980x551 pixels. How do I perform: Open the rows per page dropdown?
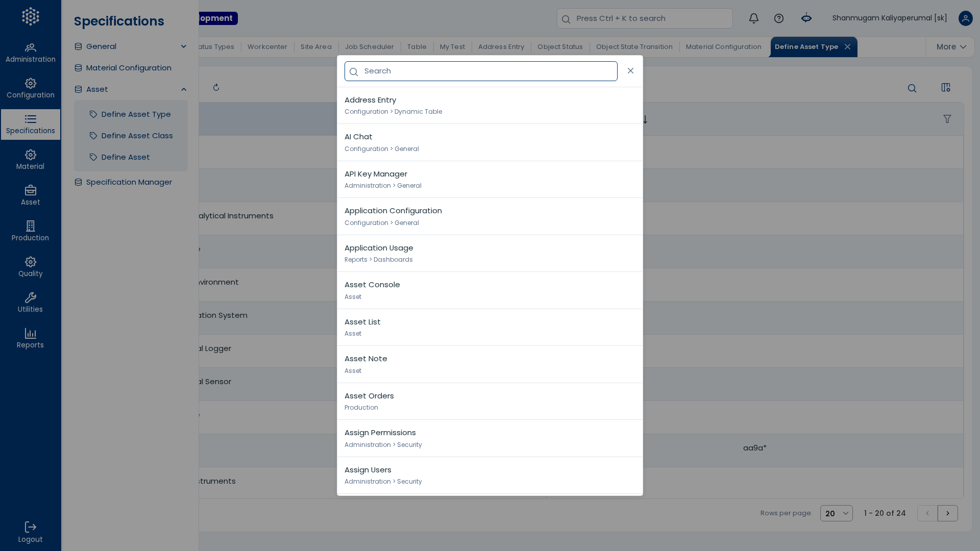(x=837, y=513)
